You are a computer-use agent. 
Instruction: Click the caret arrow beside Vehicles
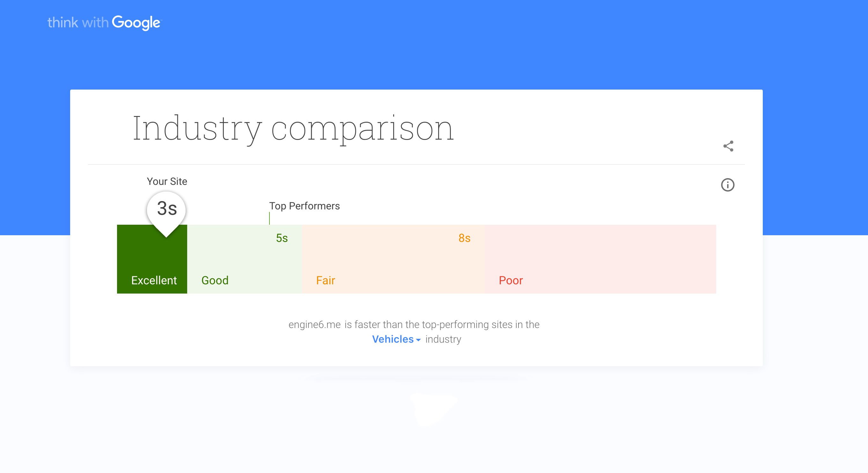coord(418,340)
